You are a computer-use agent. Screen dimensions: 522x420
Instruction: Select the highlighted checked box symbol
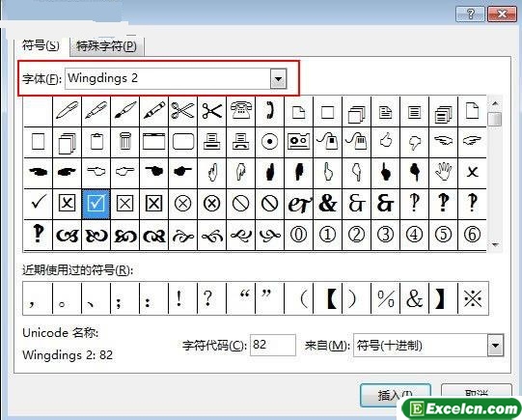point(96,203)
